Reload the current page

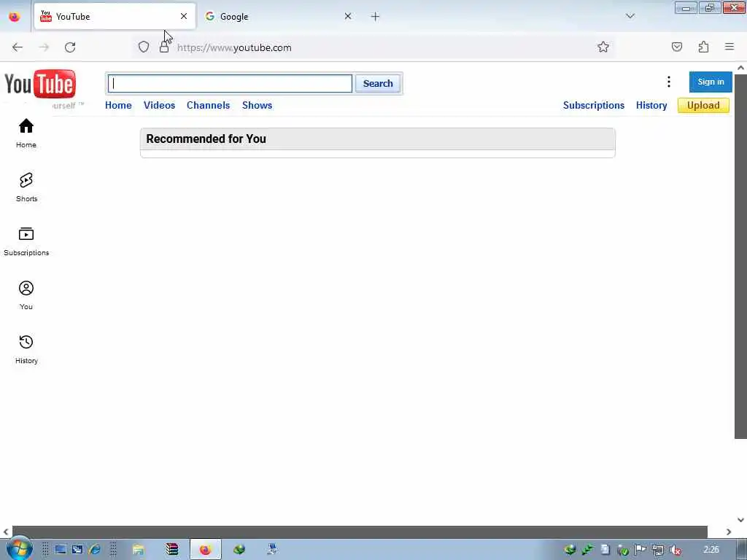pyautogui.click(x=70, y=47)
